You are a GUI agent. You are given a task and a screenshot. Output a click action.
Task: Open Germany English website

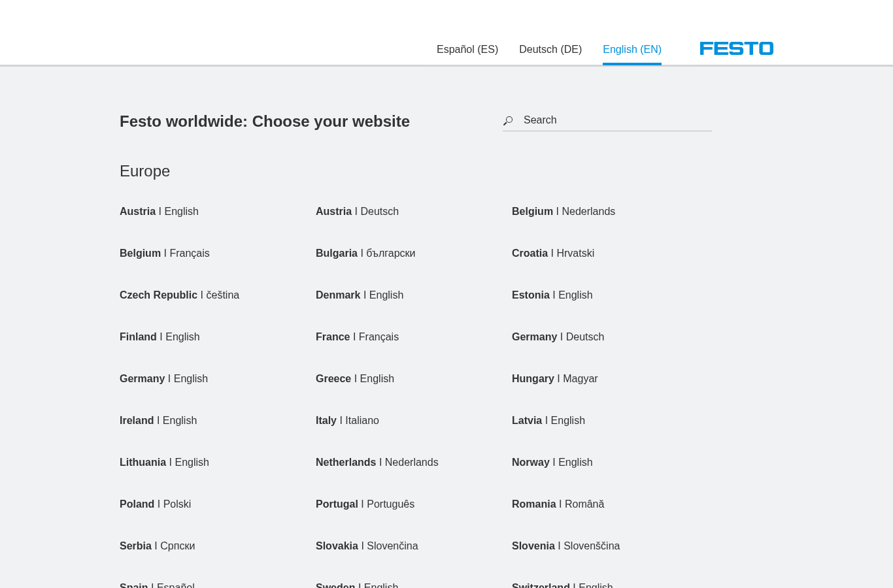click(163, 379)
